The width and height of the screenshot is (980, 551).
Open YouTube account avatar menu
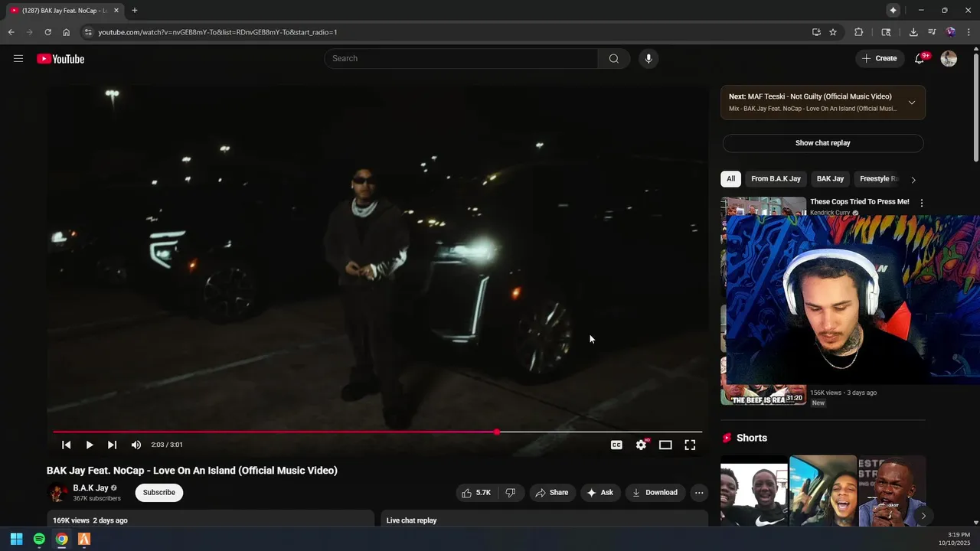coord(949,58)
